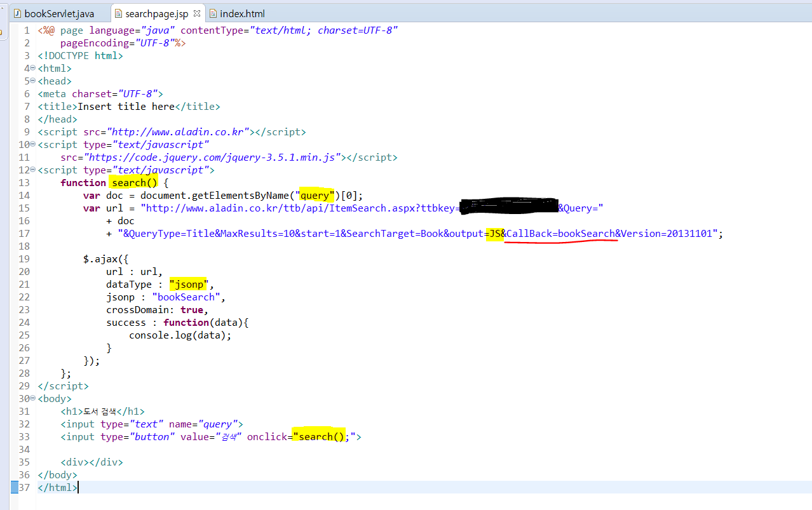
Task: Collapse the <head> block on line 5
Action: click(x=32, y=81)
